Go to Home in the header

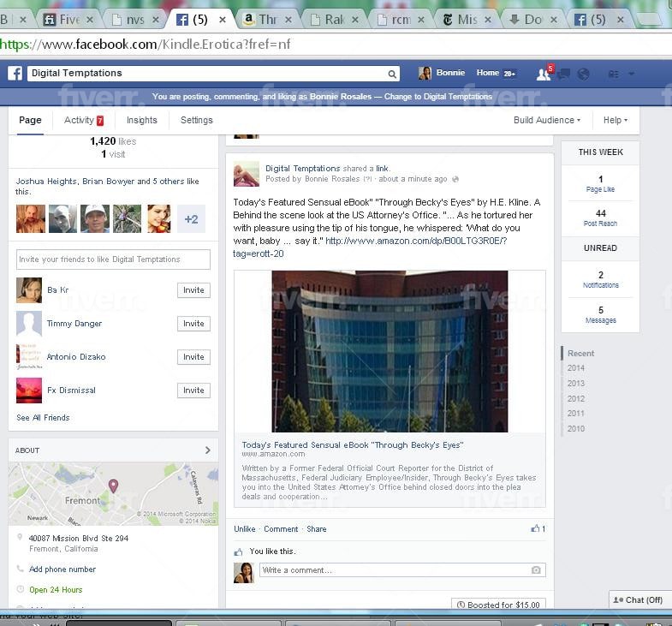488,73
